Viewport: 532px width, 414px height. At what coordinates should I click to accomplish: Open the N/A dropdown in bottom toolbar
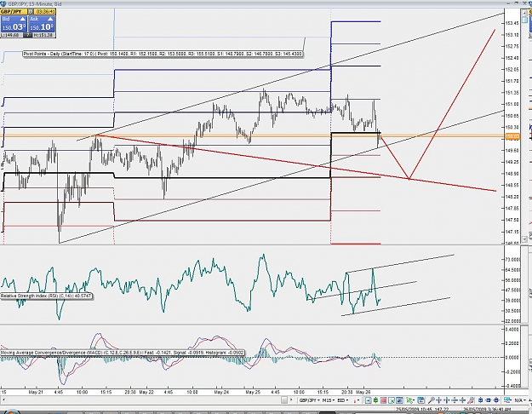tap(520, 400)
